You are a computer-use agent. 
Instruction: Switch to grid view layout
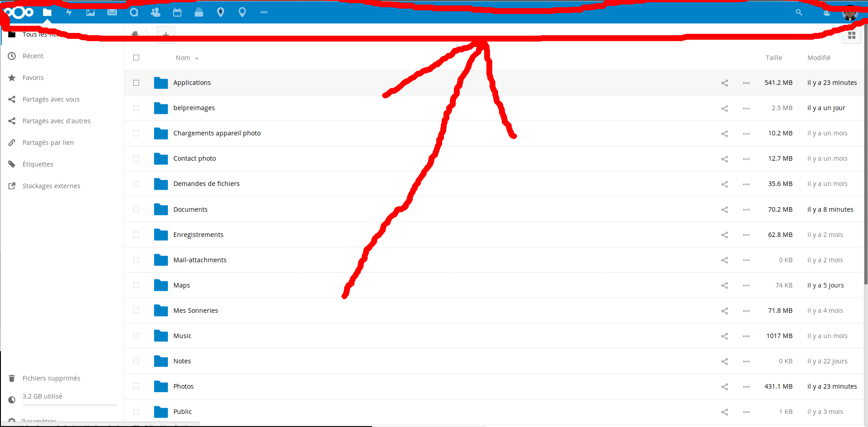(x=852, y=35)
